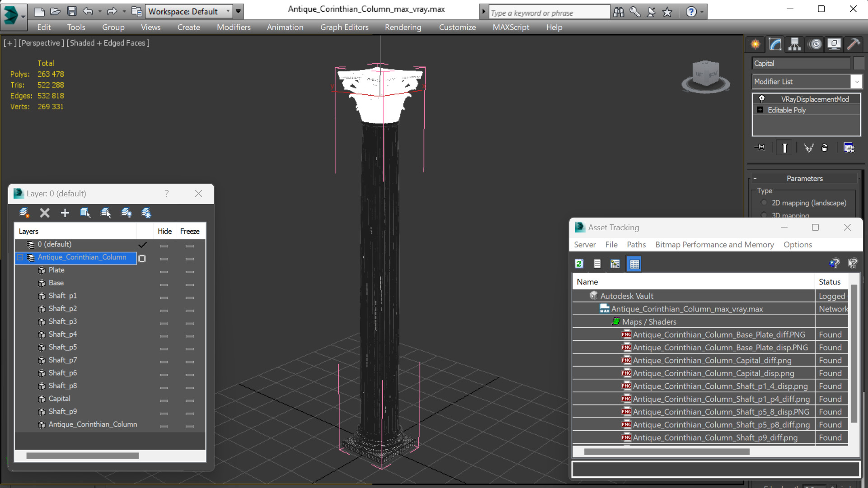
Task: Collapse the Parameters rollout
Action: pyautogui.click(x=755, y=179)
